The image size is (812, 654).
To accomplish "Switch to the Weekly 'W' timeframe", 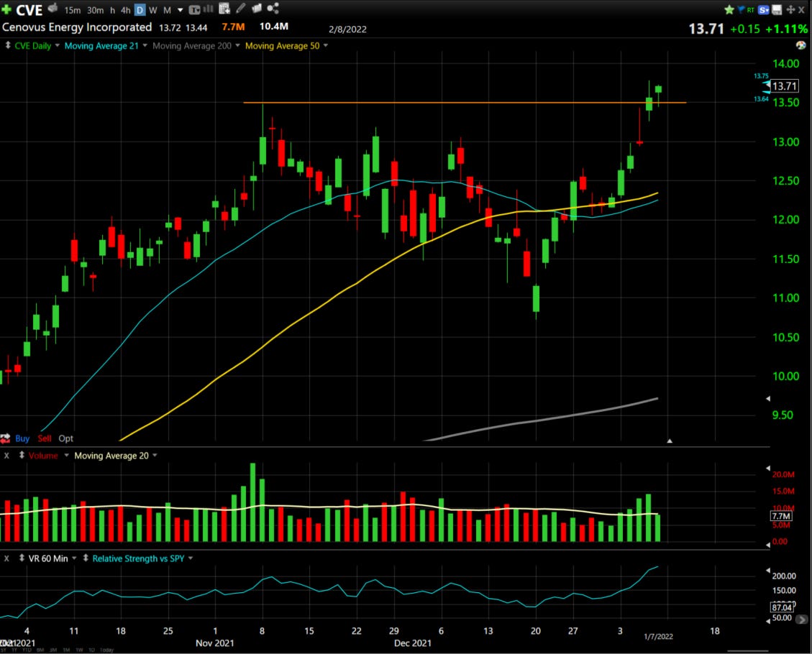I will pyautogui.click(x=153, y=10).
